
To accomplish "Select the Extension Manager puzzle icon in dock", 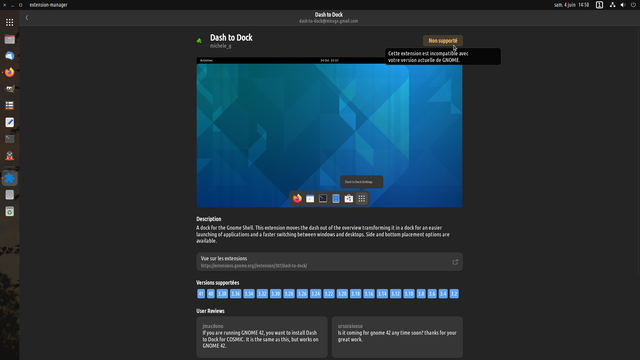I will (x=9, y=178).
